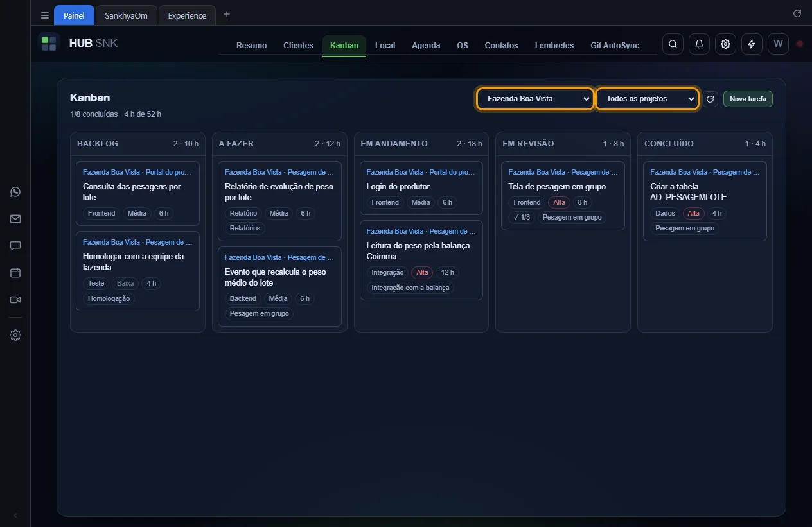812x527 pixels.
Task: Open WhatsApp icon in left sidebar
Action: click(x=15, y=192)
